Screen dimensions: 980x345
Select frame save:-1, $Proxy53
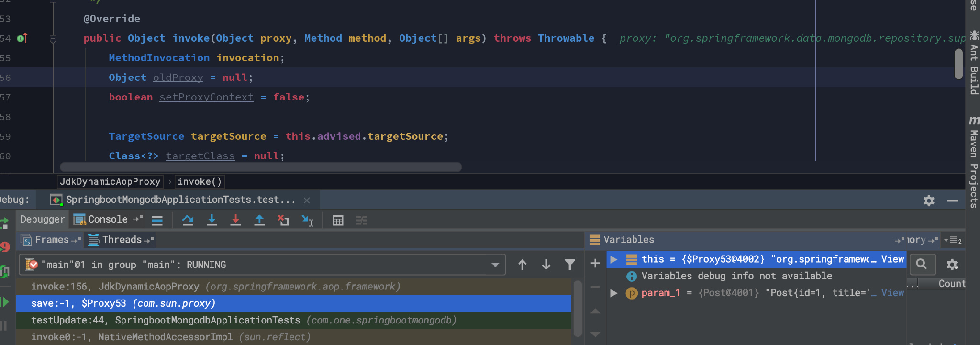click(x=294, y=303)
